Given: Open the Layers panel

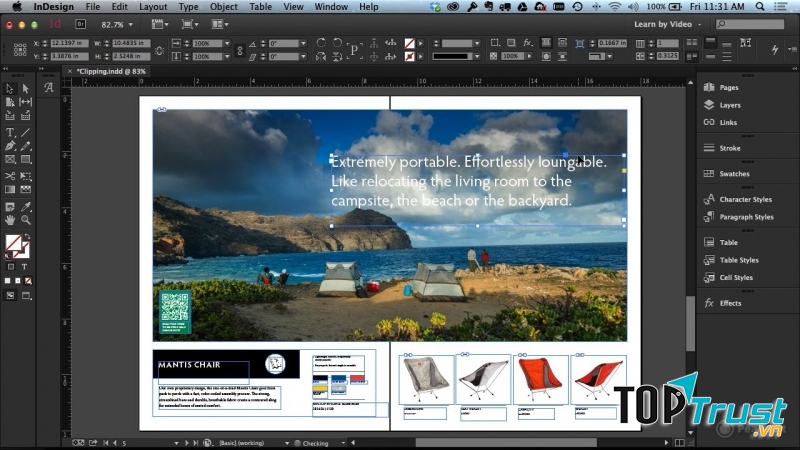Looking at the screenshot, I should pyautogui.click(x=730, y=105).
